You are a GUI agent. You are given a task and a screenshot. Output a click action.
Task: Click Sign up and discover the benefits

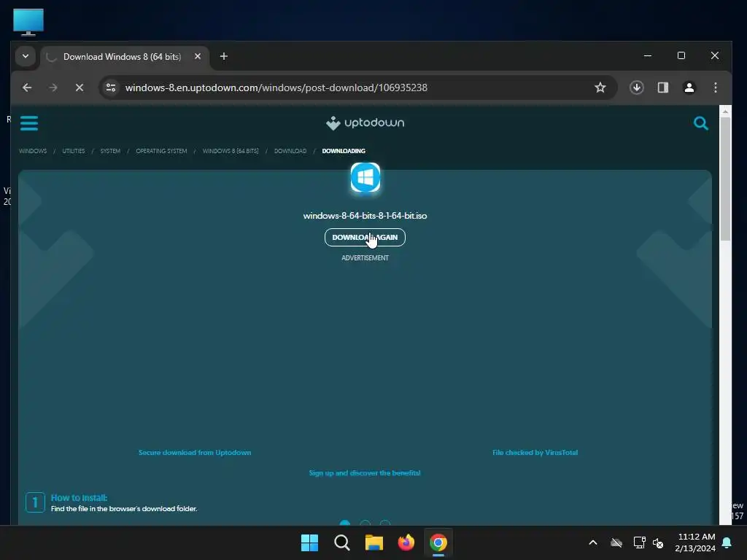[x=365, y=472]
